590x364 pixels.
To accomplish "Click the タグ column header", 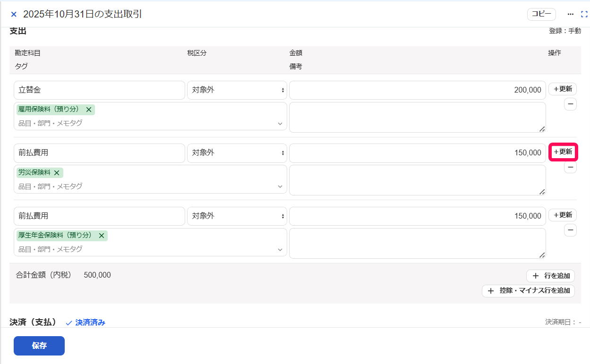I will [x=21, y=67].
